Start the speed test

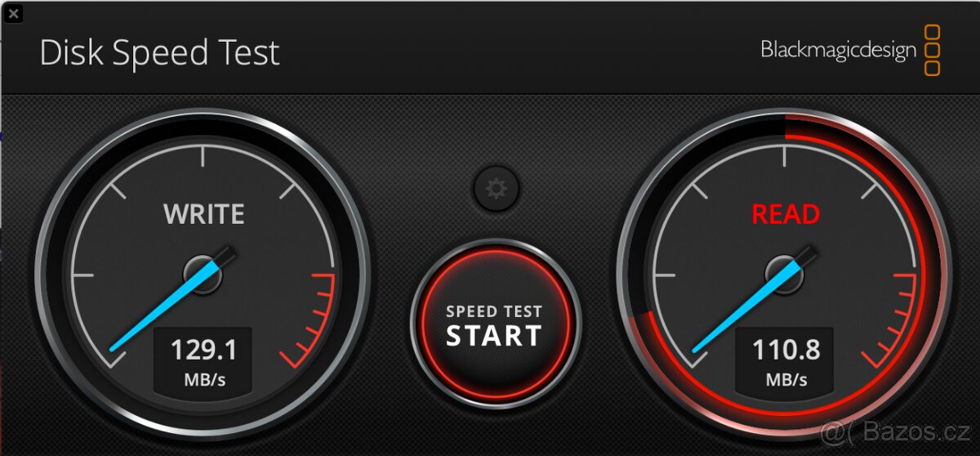pyautogui.click(x=494, y=324)
